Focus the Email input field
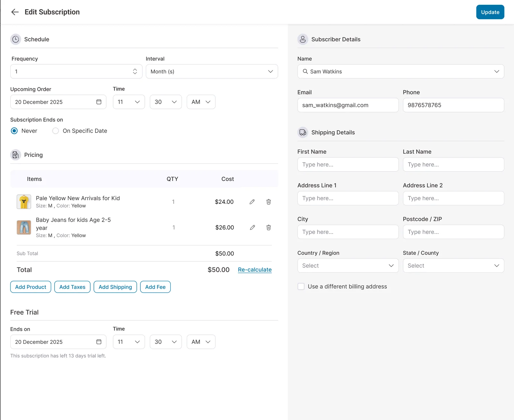The height and width of the screenshot is (420, 514). pyautogui.click(x=348, y=105)
